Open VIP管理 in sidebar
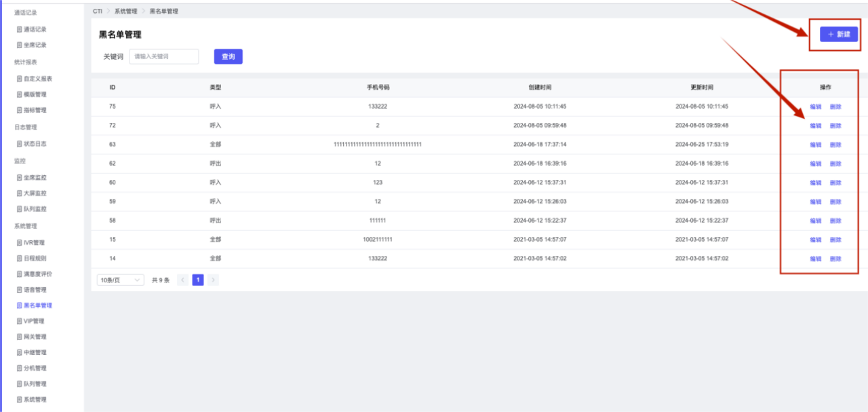 click(x=31, y=321)
